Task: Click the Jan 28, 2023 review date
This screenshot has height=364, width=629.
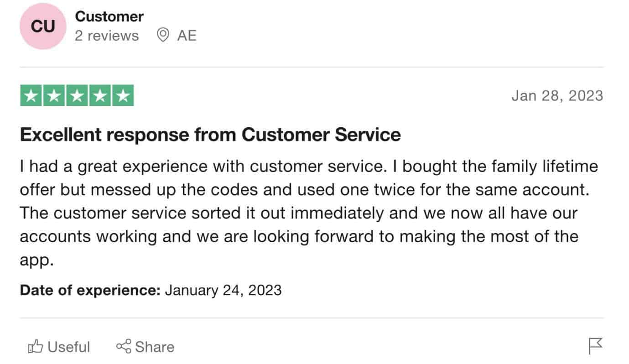Action: click(x=557, y=96)
